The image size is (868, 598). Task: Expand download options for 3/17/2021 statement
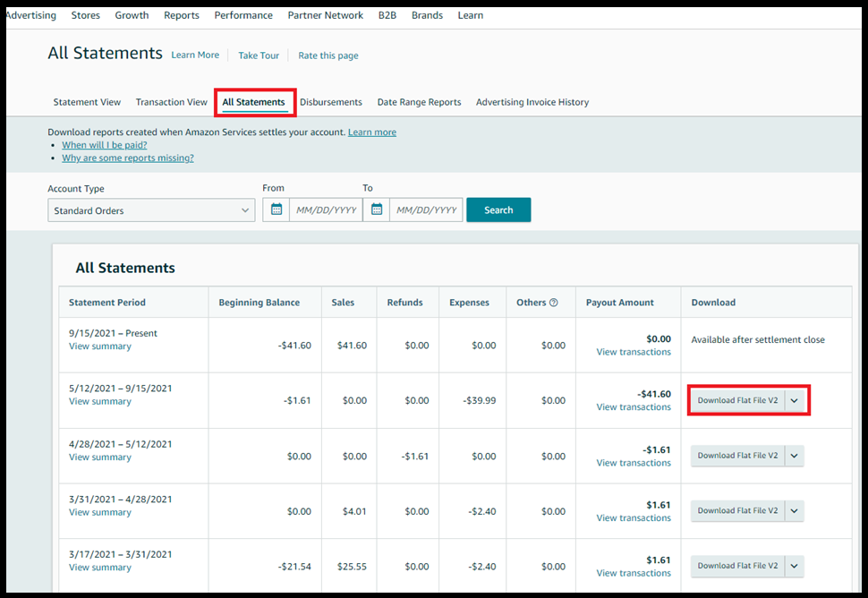click(x=795, y=566)
